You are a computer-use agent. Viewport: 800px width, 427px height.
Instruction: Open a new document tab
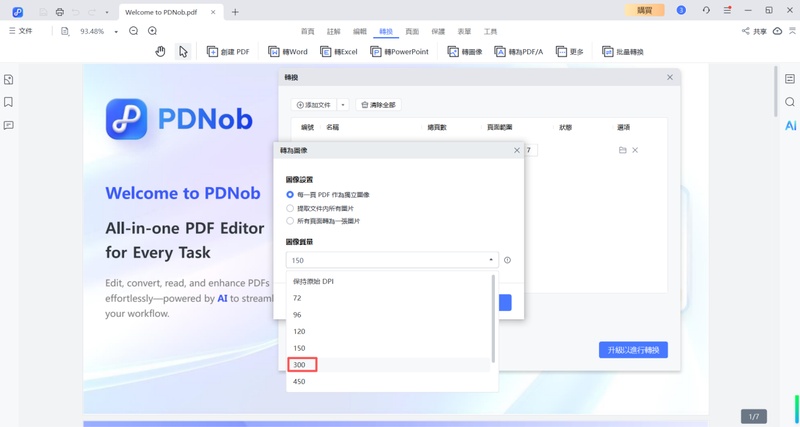click(x=235, y=12)
